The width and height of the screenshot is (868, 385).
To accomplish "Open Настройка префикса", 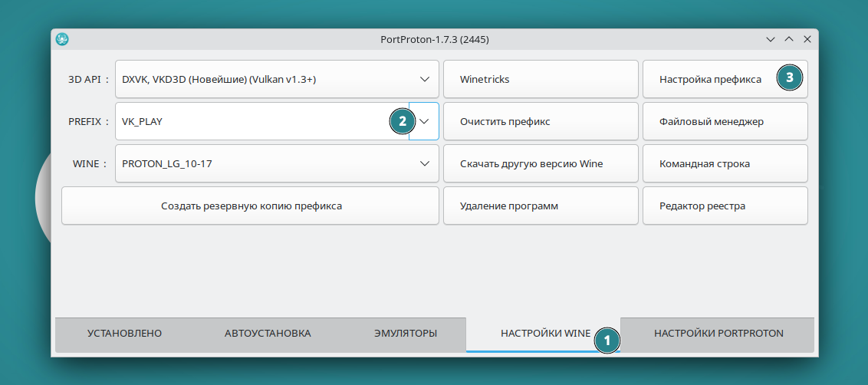I will coord(710,79).
